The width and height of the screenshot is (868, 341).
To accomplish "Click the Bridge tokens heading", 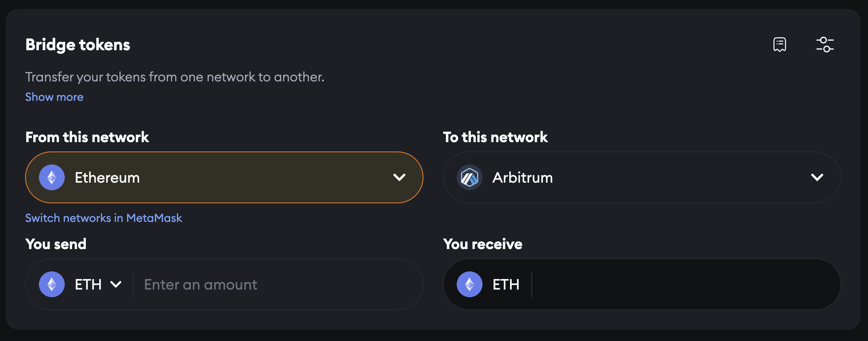I will [x=78, y=45].
